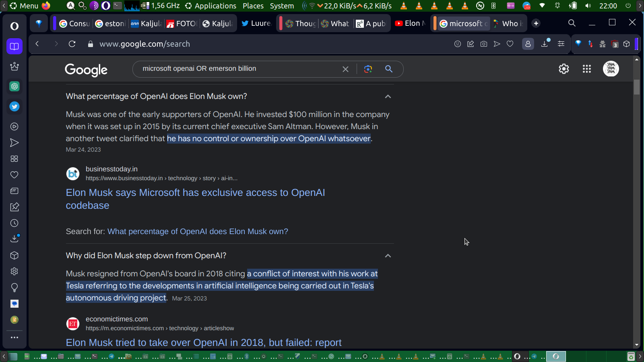Image resolution: width=644 pixels, height=362 pixels.
Task: Click the Google logo
Action: point(86,70)
